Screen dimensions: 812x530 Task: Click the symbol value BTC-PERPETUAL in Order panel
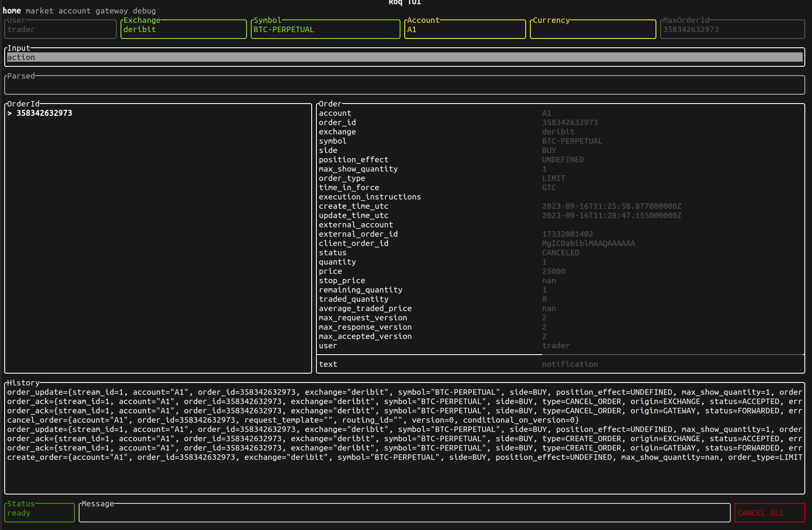point(572,141)
